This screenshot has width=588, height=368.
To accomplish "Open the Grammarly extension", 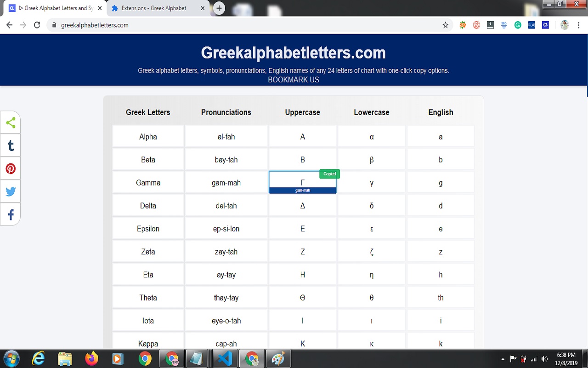I will (518, 25).
